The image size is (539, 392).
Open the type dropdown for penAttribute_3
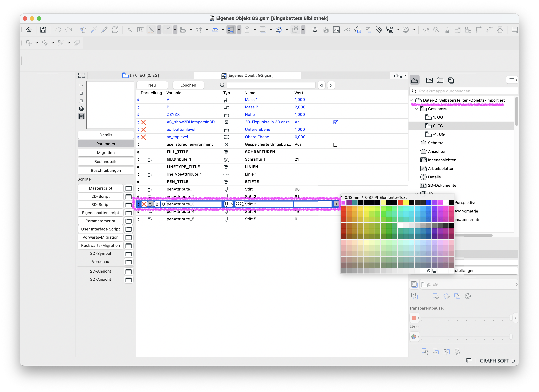tap(228, 204)
